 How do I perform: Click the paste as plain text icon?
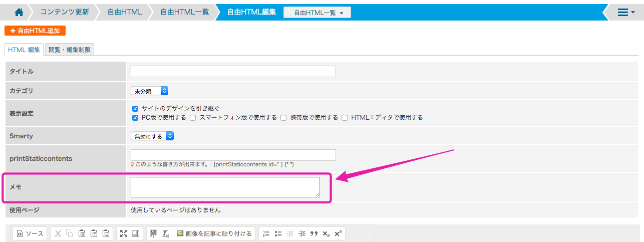point(94,233)
